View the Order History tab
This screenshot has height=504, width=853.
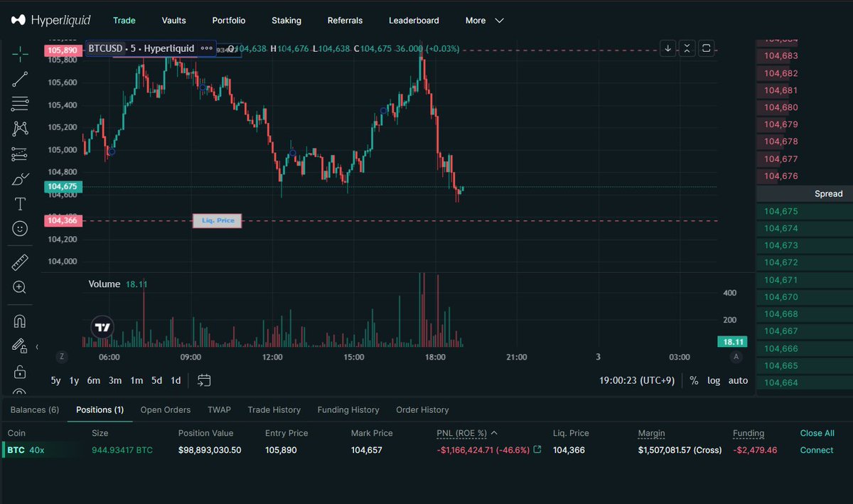(422, 409)
